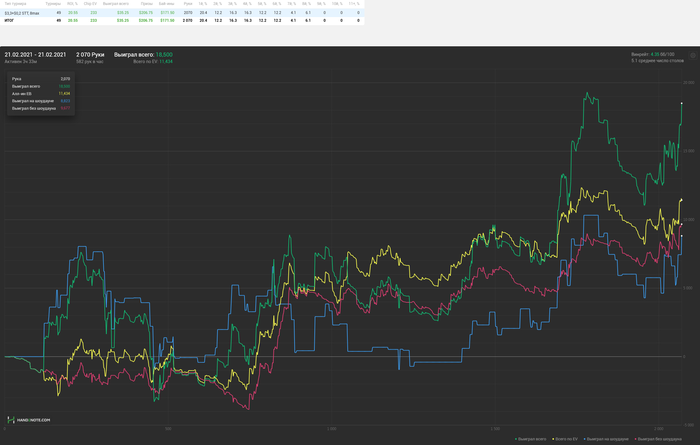The image size is (700, 445).
Task: Open the graph settings gear icon
Action: coord(693,56)
